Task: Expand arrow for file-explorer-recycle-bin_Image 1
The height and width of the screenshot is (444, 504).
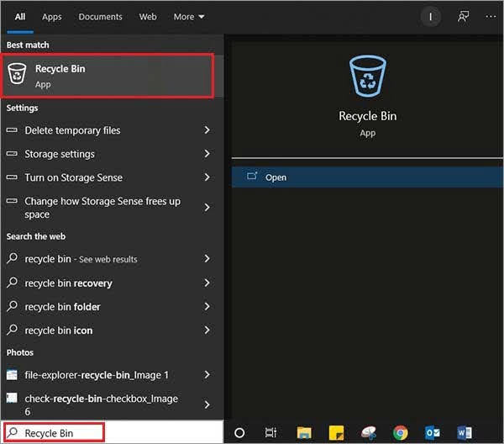Action: [207, 375]
